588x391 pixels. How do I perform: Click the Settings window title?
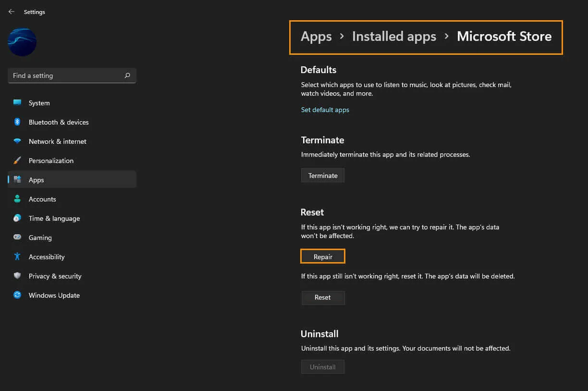point(35,12)
